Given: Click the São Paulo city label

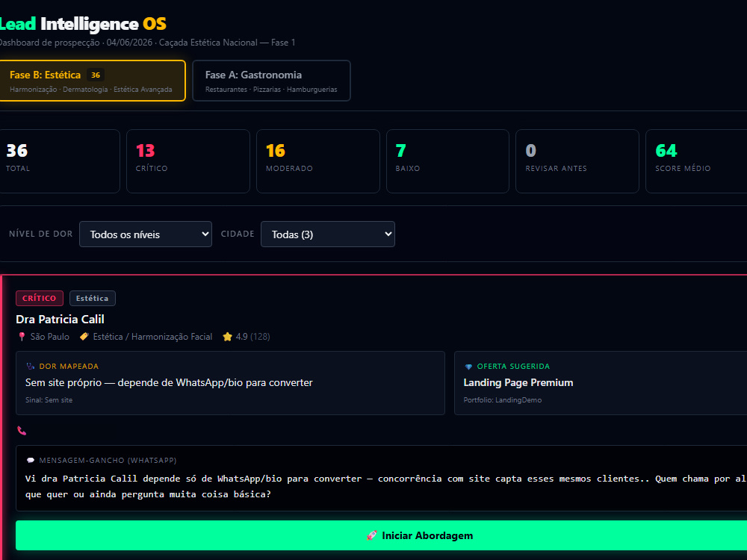Looking at the screenshot, I should click(x=50, y=337).
